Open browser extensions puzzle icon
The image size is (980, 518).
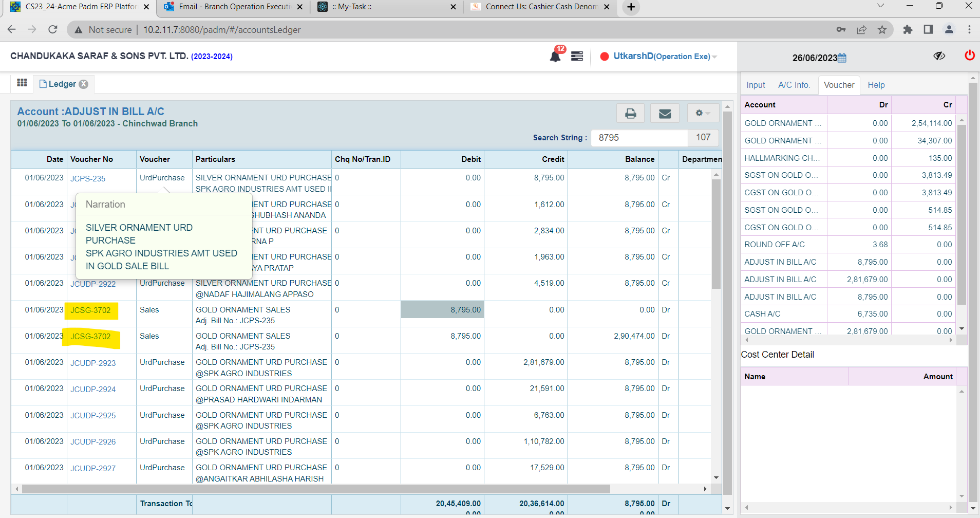tap(908, 30)
